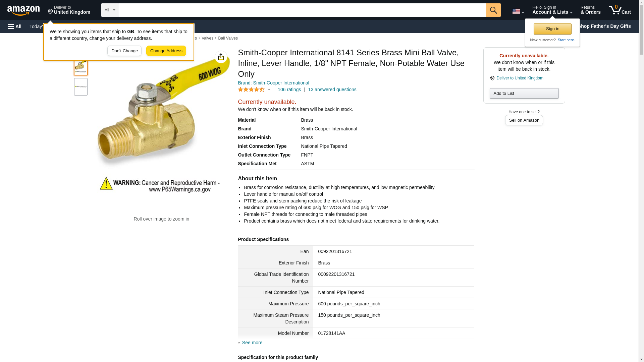This screenshot has height=362, width=644.
Task: Click the share icon on product image
Action: pyautogui.click(x=221, y=57)
